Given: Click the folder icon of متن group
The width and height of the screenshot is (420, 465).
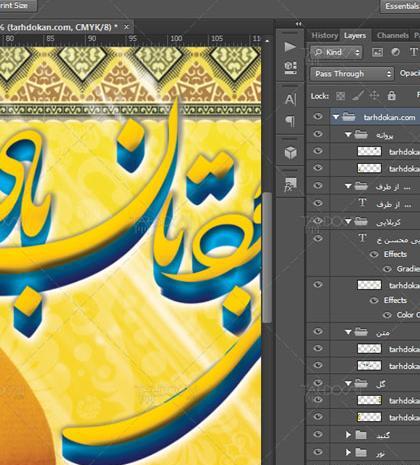Looking at the screenshot, I should pos(361,332).
